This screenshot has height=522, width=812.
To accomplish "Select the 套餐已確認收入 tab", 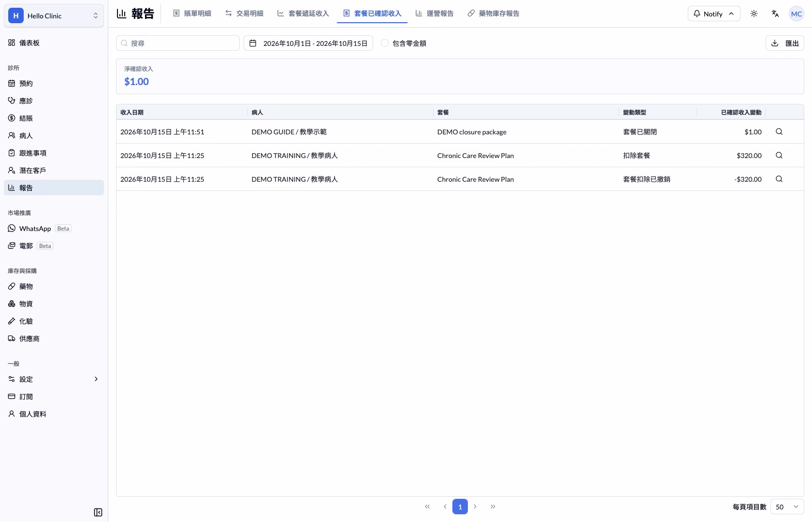I will (x=372, y=14).
